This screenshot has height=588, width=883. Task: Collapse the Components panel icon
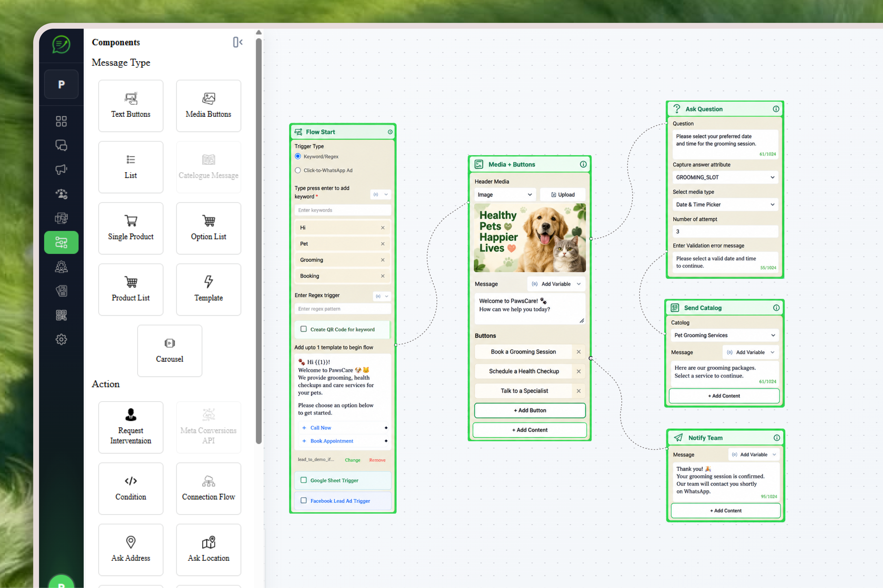(x=238, y=42)
